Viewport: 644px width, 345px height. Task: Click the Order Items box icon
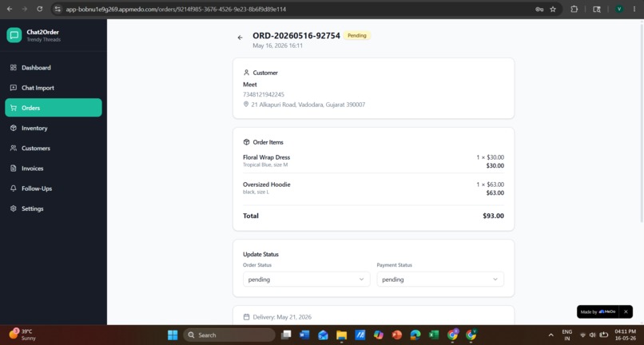tap(246, 142)
